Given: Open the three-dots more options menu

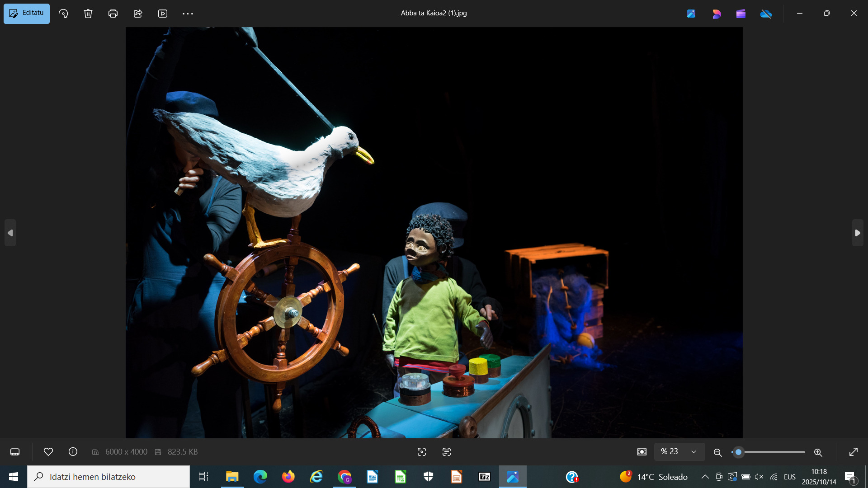Looking at the screenshot, I should pyautogui.click(x=188, y=14).
